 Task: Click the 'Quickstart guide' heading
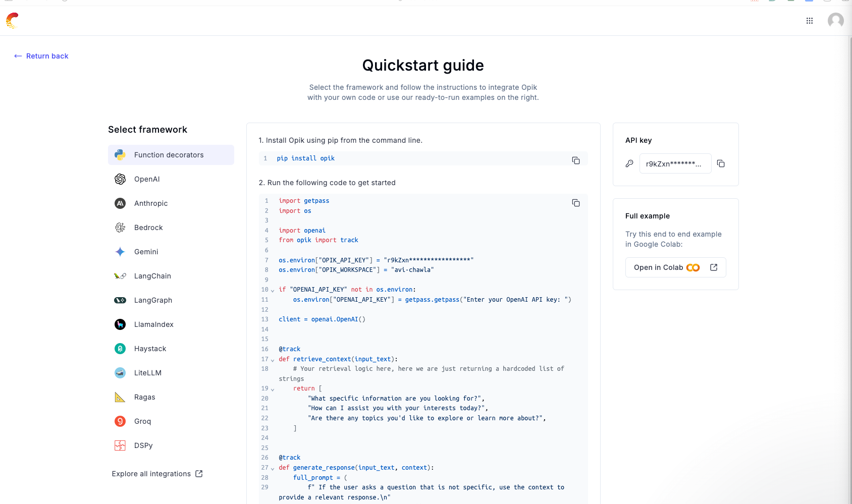coord(423,65)
